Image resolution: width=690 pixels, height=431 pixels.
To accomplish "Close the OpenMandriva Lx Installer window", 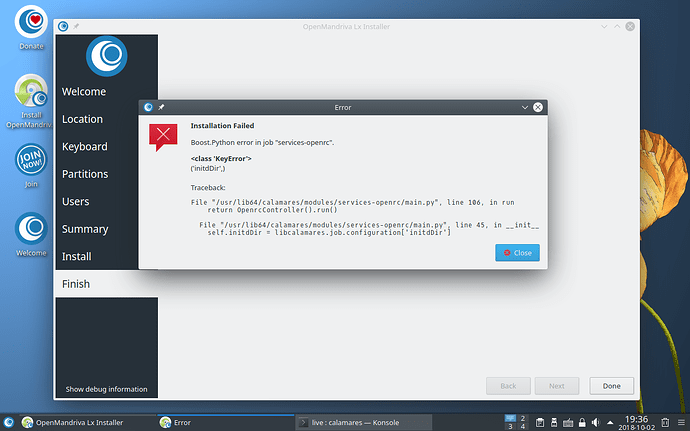I will tap(630, 26).
